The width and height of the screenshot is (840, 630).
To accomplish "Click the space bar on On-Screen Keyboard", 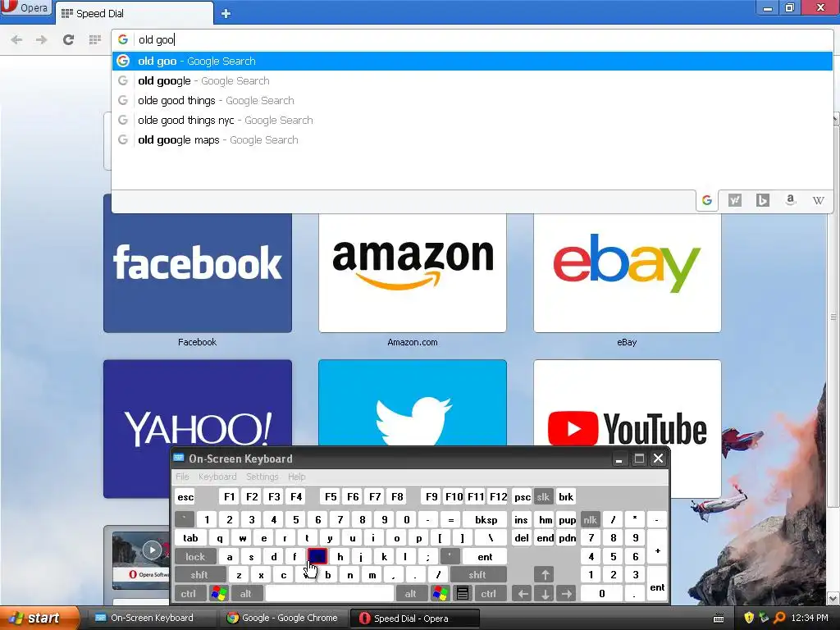I will [330, 594].
